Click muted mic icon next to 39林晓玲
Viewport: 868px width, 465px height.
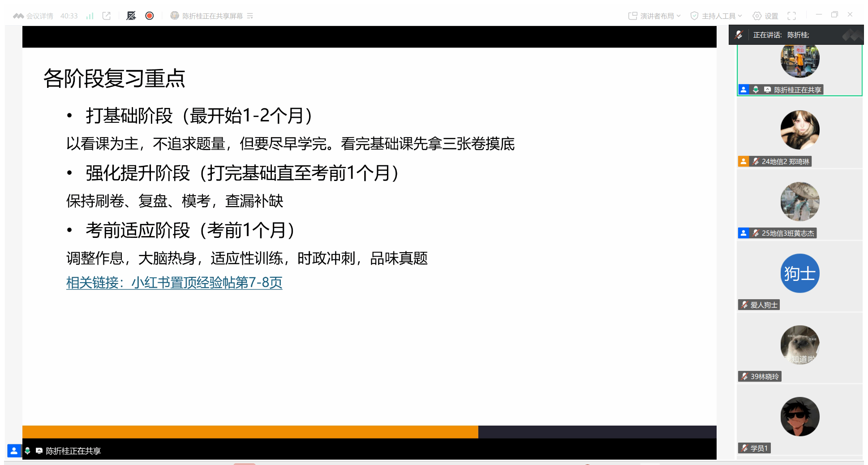744,376
